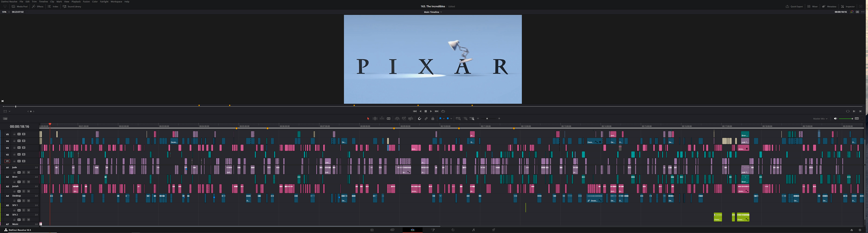
Task: Open the File menu
Action: coord(21,2)
